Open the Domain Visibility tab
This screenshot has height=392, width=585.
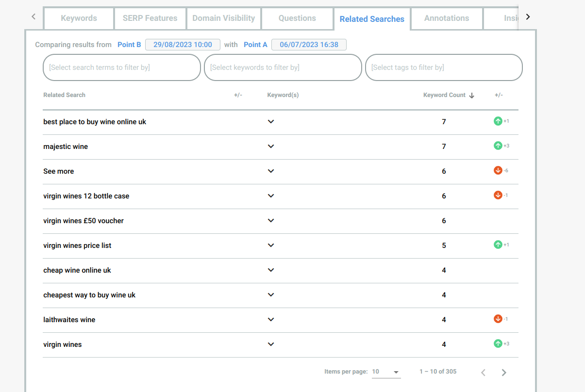click(x=224, y=18)
